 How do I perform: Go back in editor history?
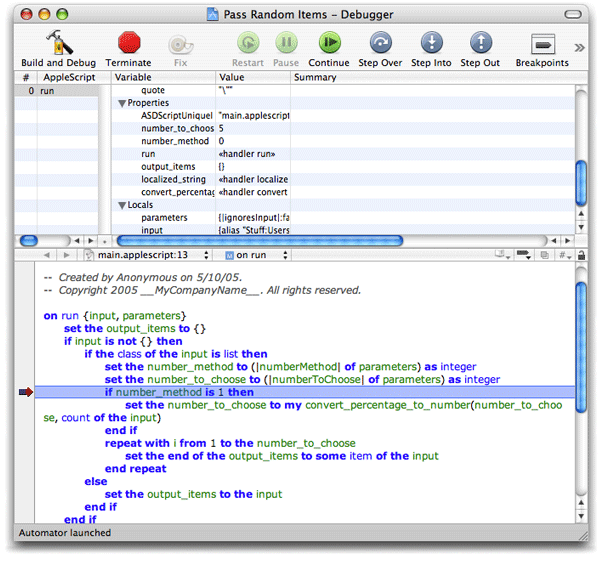coord(47,255)
